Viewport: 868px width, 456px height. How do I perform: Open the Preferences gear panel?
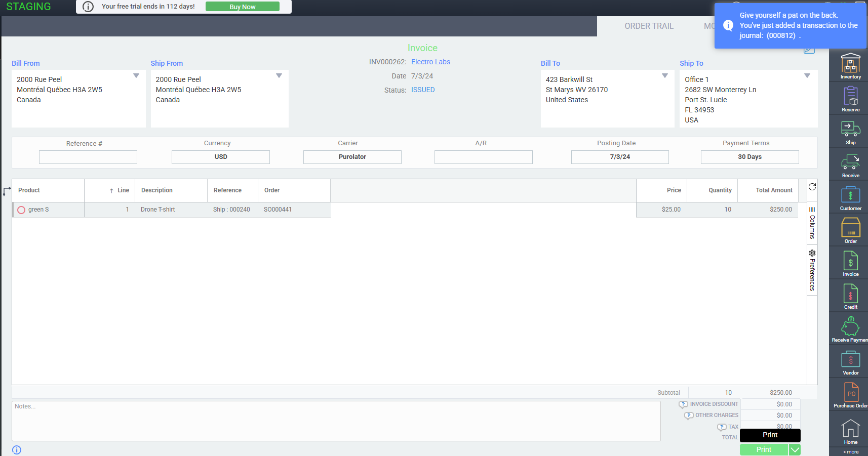coord(812,271)
